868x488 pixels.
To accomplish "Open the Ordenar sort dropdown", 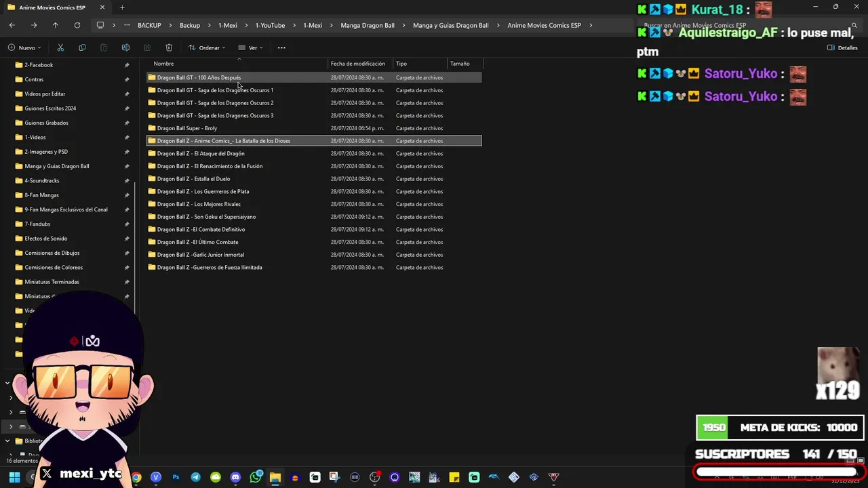I will (207, 47).
